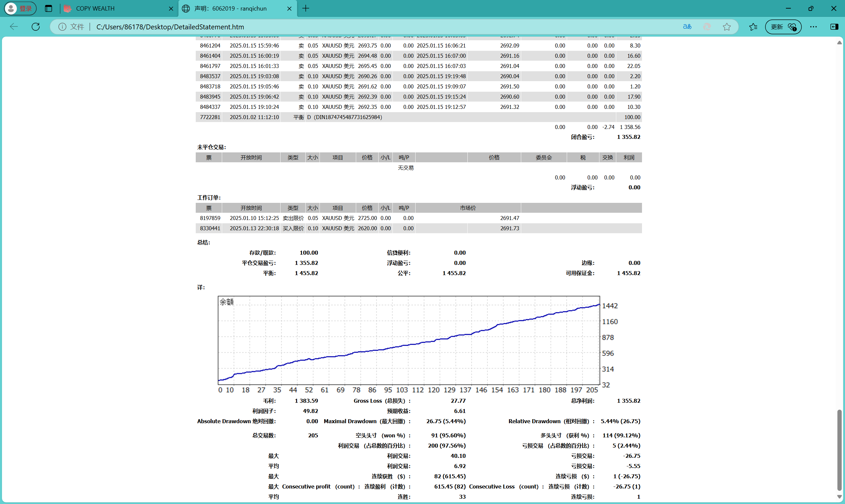Click the 亏损交易 percentage 5 (2.44%)

tap(626, 446)
